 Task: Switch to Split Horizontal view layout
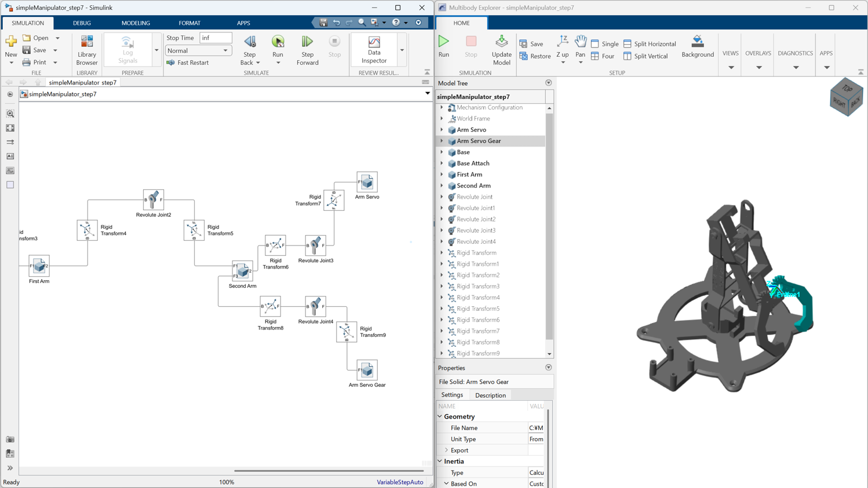(649, 44)
